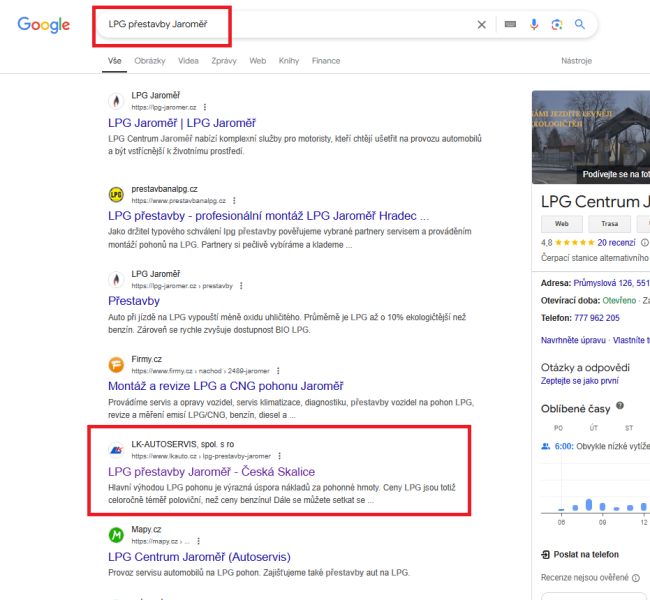Screen dimensions: 650x600
Task: Clear the search query with X
Action: pyautogui.click(x=481, y=25)
